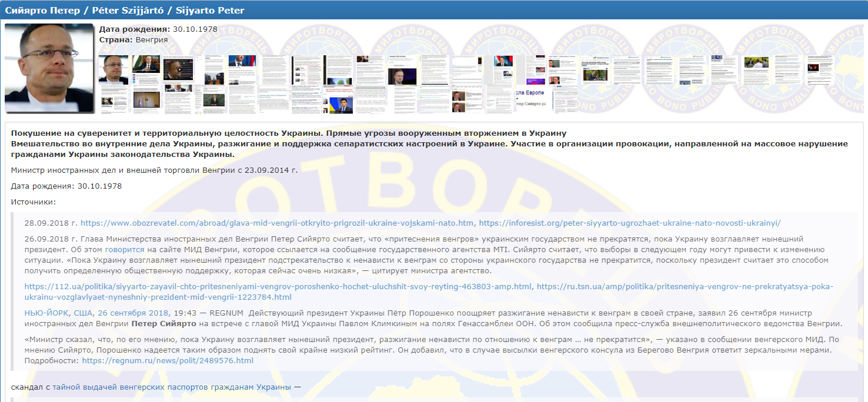The image size is (868, 402).
Task: Open the regnum.ru news link
Action: click(x=168, y=360)
